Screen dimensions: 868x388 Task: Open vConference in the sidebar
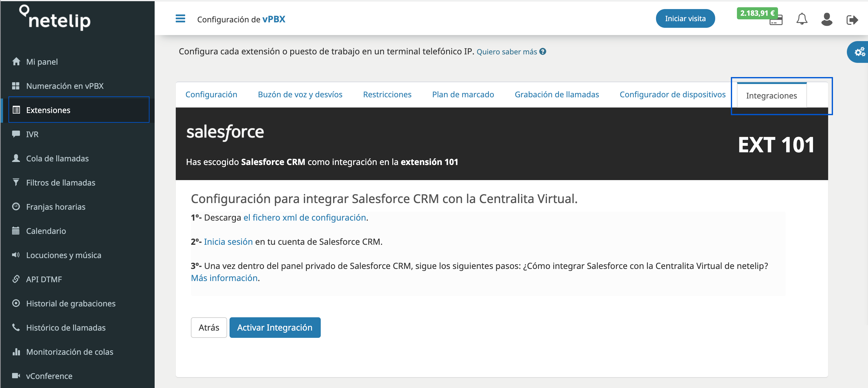[49, 376]
